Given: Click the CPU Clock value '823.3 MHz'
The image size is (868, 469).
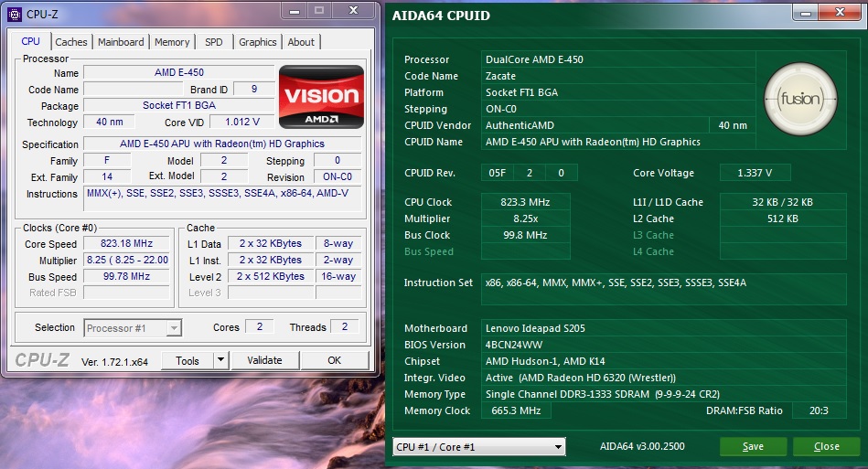Looking at the screenshot, I should [x=525, y=202].
